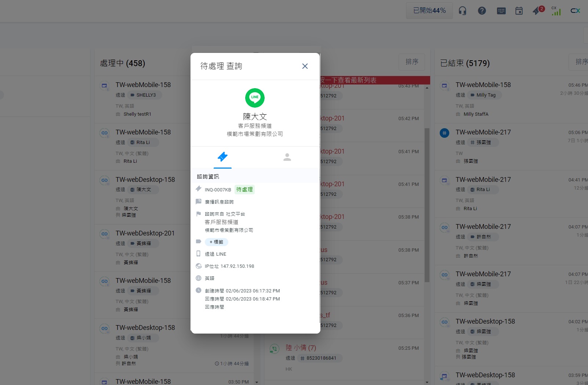588x385 pixels.
Task: Open 處理中 card showing 1小時 44分鐘 duration
Action: [x=173, y=346]
